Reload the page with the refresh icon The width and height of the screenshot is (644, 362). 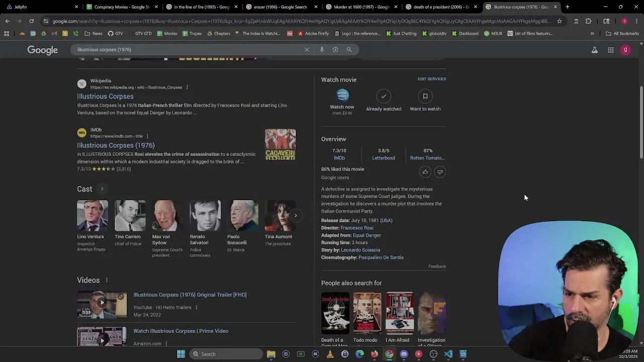point(31,21)
